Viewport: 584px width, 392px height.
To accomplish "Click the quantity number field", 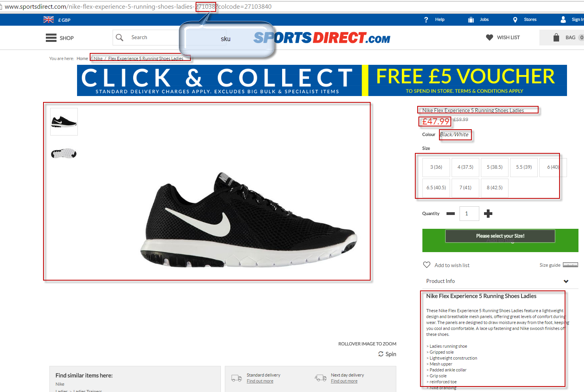I will (469, 213).
